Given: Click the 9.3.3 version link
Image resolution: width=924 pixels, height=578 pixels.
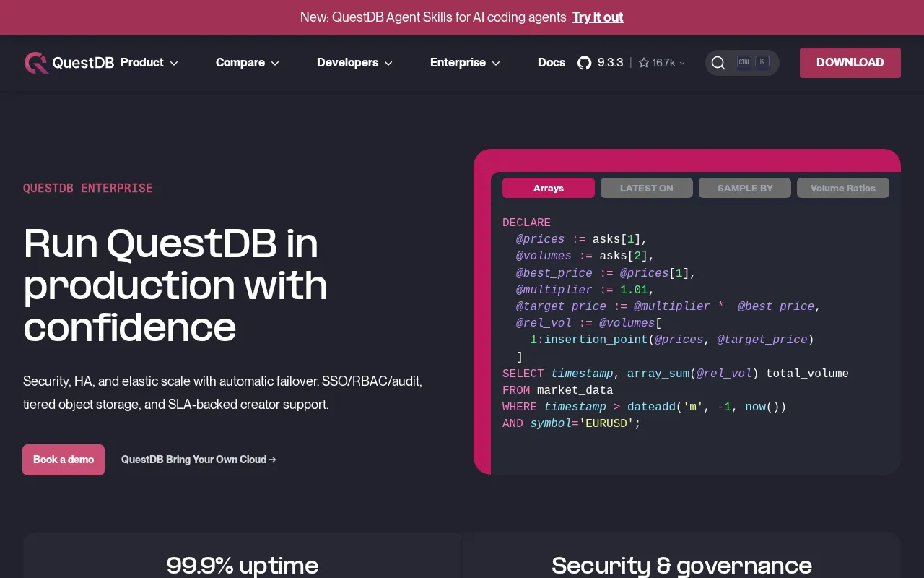Looking at the screenshot, I should click(610, 63).
